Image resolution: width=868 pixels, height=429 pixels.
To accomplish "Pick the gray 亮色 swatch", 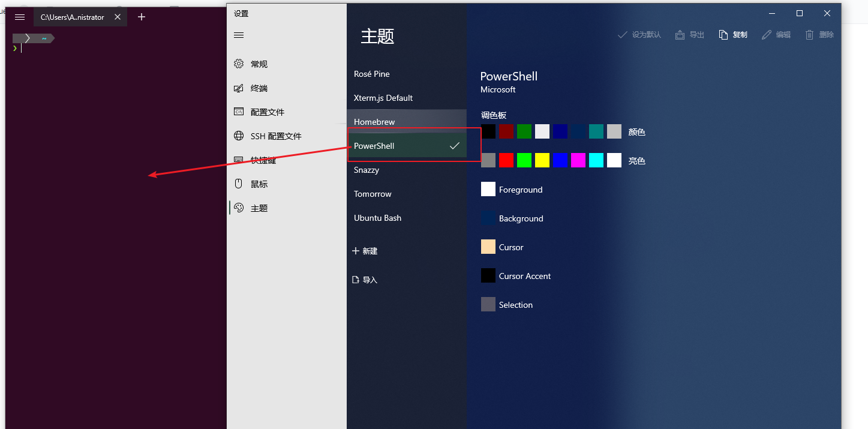I will (x=488, y=160).
